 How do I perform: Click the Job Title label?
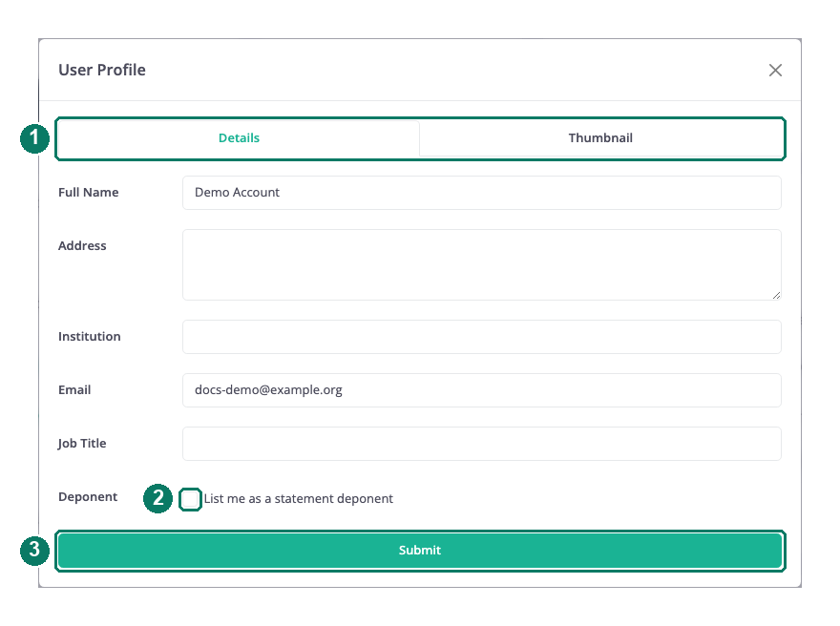(x=82, y=444)
